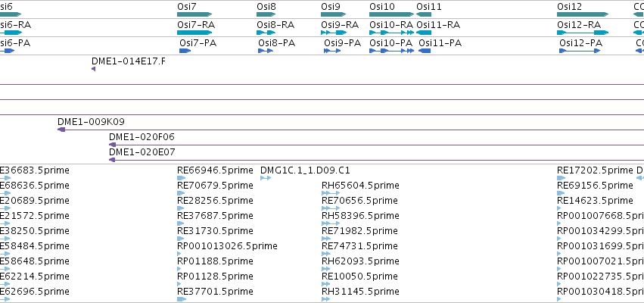Select the Osi10-PA protein feature
This screenshot has width=644, height=303.
pos(391,51)
